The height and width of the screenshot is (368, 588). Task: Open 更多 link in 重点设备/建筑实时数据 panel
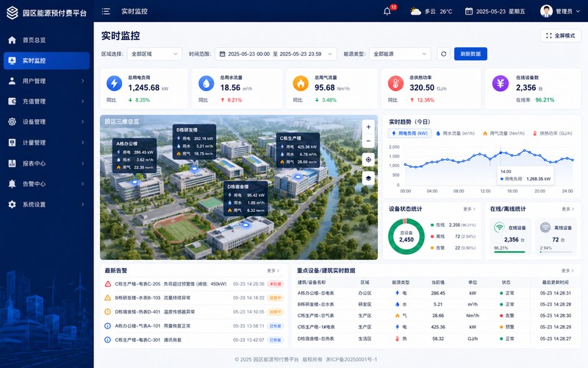click(x=567, y=271)
